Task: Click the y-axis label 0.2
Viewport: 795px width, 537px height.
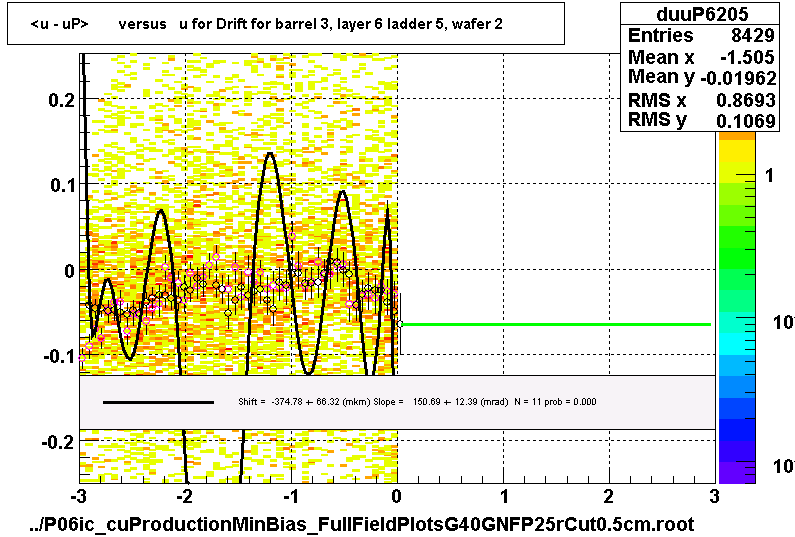Action: pyautogui.click(x=62, y=99)
